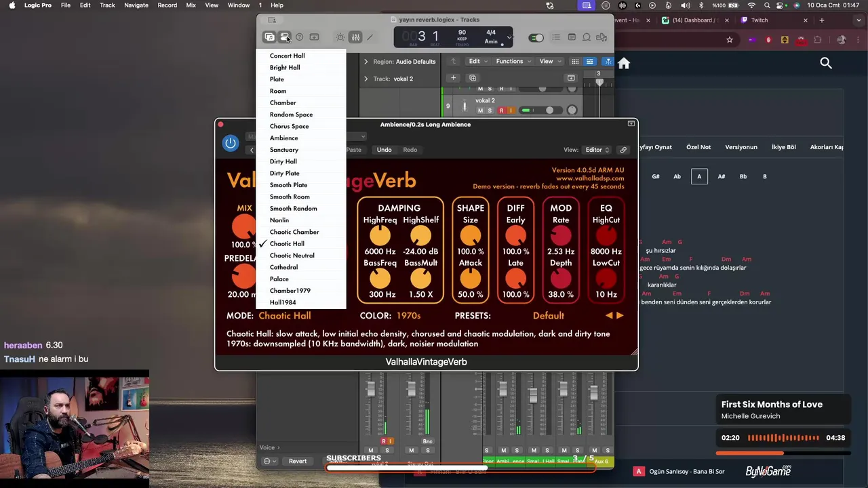This screenshot has width=868, height=488.
Task: Toggle the green switch in control bar
Action: click(536, 37)
